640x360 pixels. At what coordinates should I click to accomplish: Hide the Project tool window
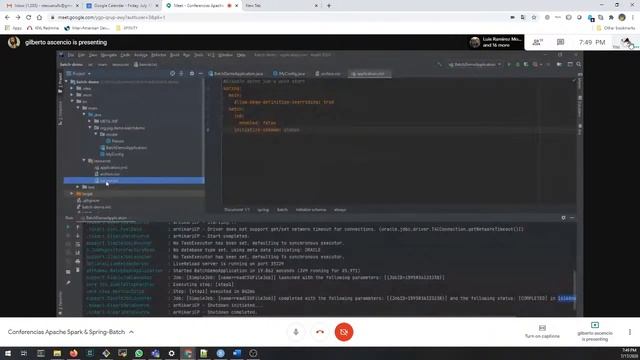coord(200,73)
